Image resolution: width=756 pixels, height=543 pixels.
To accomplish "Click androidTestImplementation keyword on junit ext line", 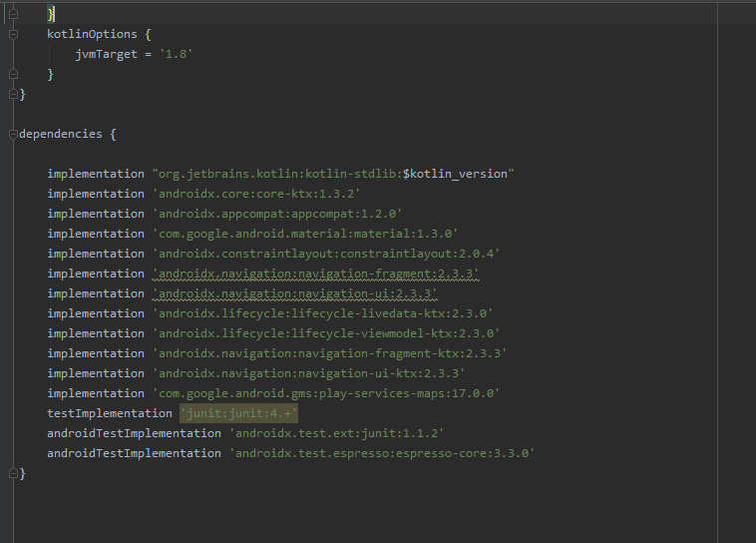I will (134, 433).
